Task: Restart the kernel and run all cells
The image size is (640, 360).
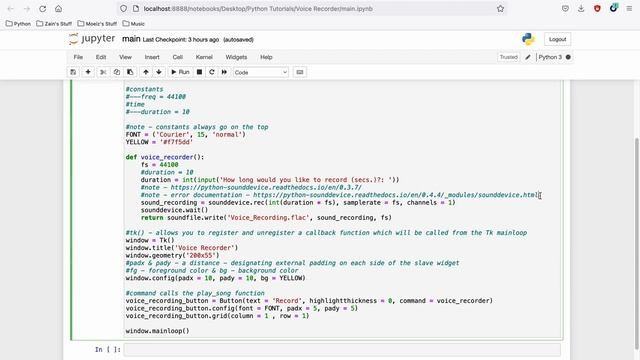Action: [224, 72]
